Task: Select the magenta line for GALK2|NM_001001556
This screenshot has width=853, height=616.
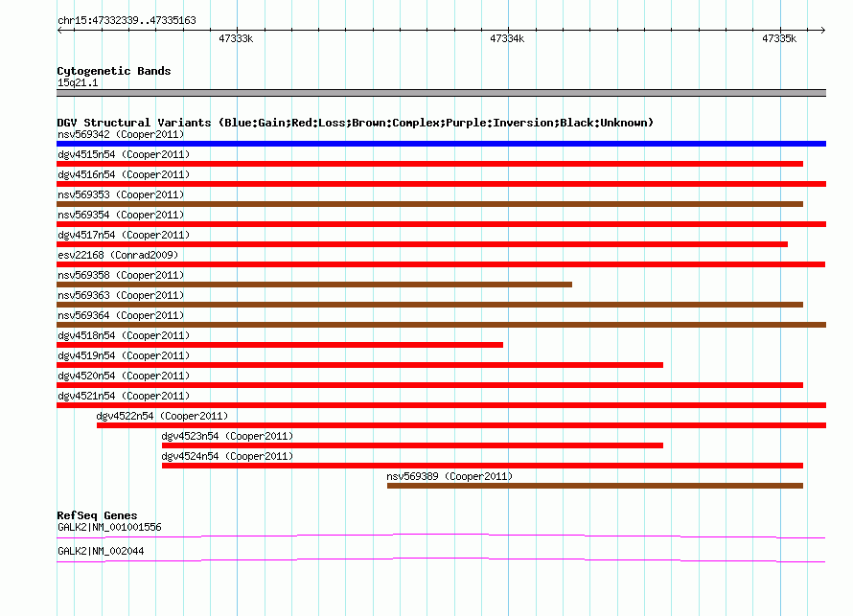Action: pos(441,536)
